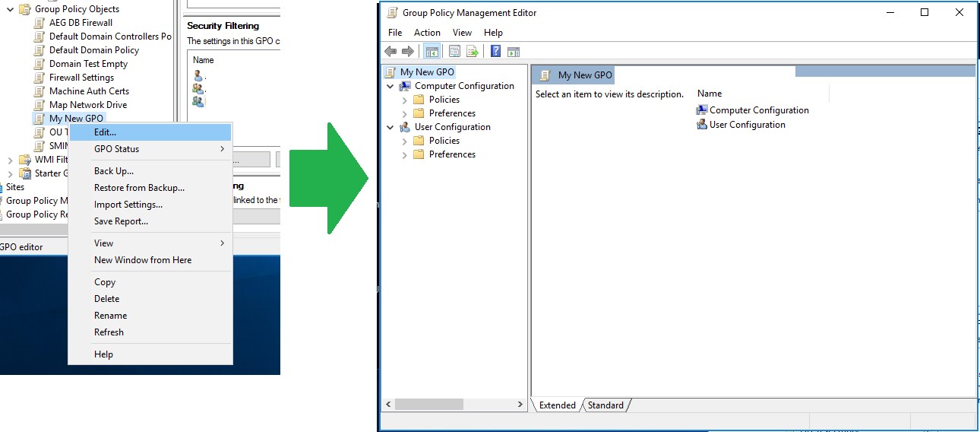
Task: Expand Policies under Computer Configuration
Action: pyautogui.click(x=405, y=100)
